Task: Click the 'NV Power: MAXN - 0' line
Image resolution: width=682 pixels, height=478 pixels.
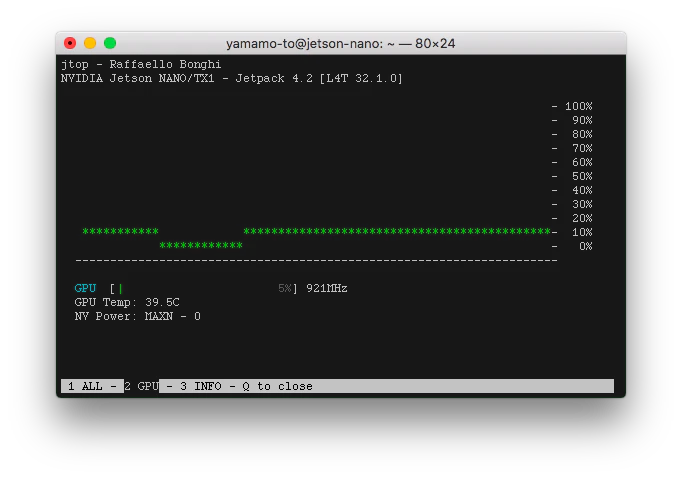Action: [x=137, y=316]
